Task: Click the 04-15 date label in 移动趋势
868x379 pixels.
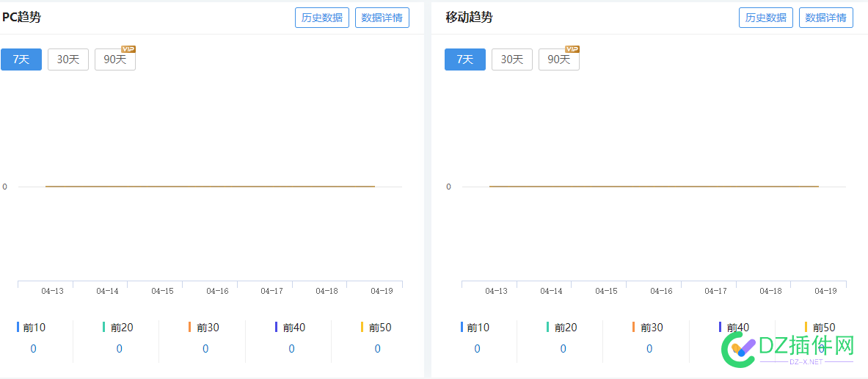Action: [x=606, y=291]
